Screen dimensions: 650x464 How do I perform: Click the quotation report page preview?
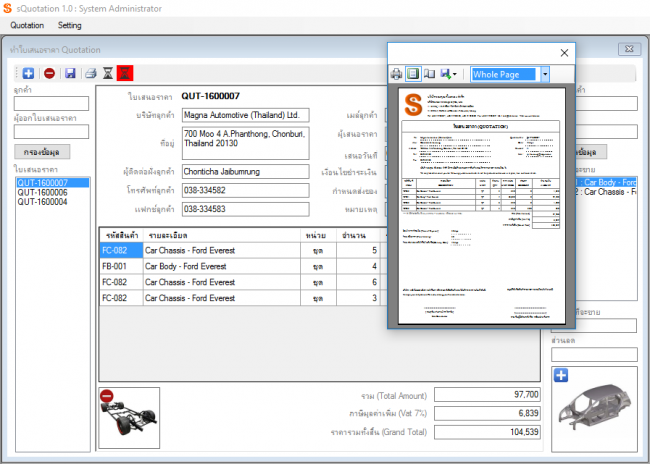tap(481, 206)
